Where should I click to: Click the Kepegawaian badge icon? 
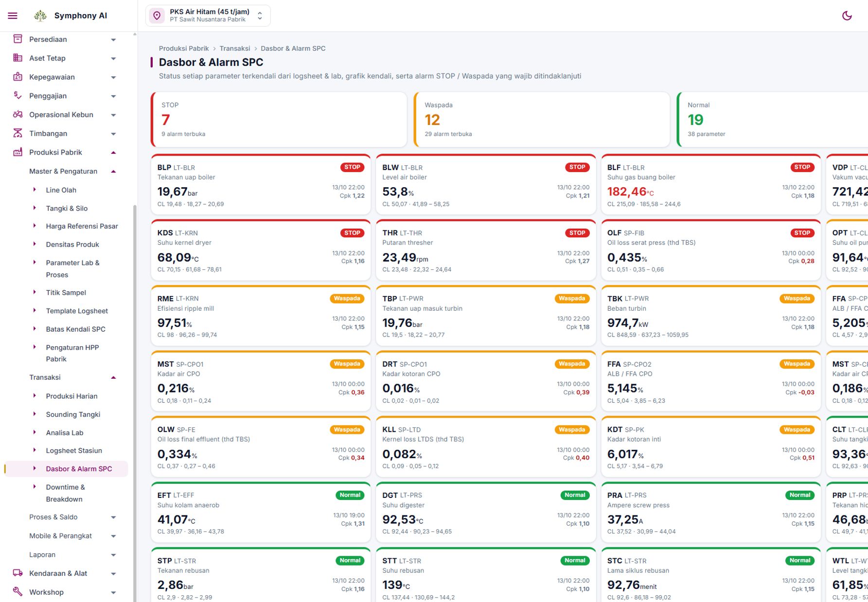[x=18, y=77]
